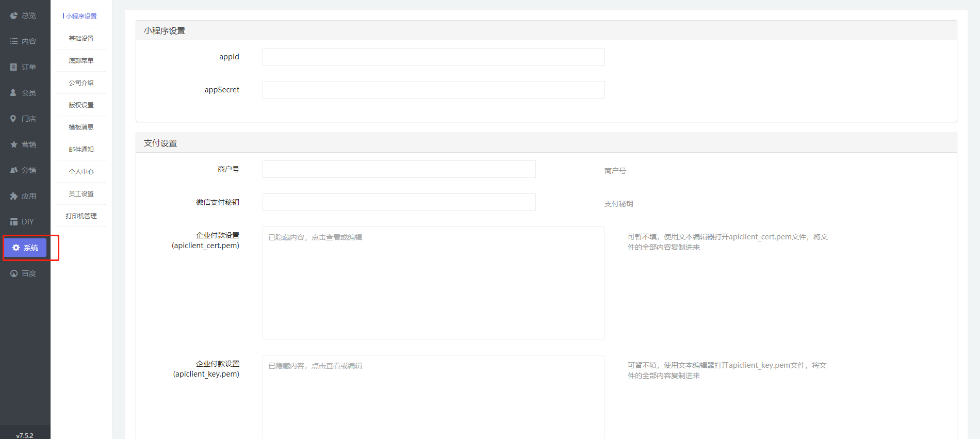Focus the 微信支付秘钥 input field
This screenshot has height=439, width=980.
(x=399, y=202)
